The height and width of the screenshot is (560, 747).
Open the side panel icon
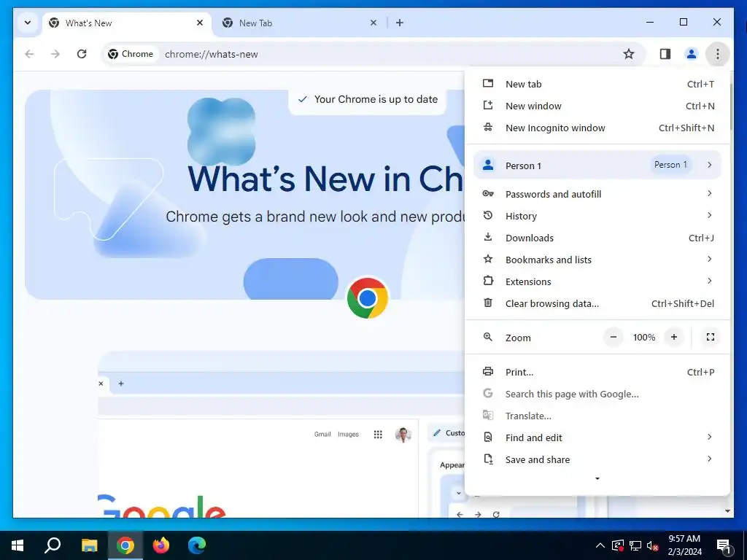[665, 54]
